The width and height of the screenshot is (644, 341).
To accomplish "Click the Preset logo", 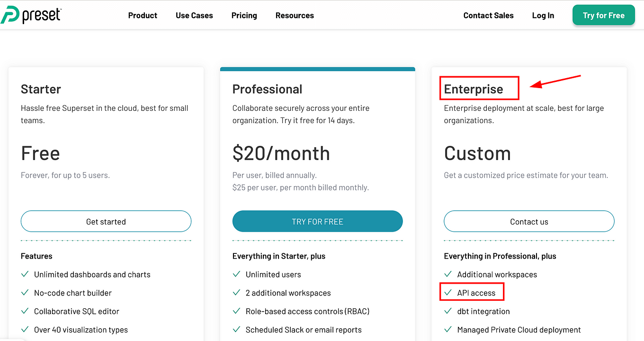I will click(x=31, y=15).
